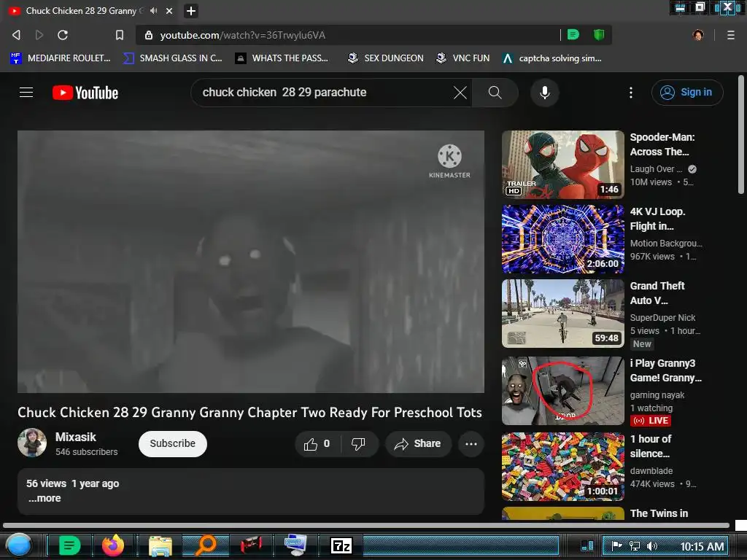Open 7-Zip from the taskbar
Screen dimensions: 747x560
(341, 545)
